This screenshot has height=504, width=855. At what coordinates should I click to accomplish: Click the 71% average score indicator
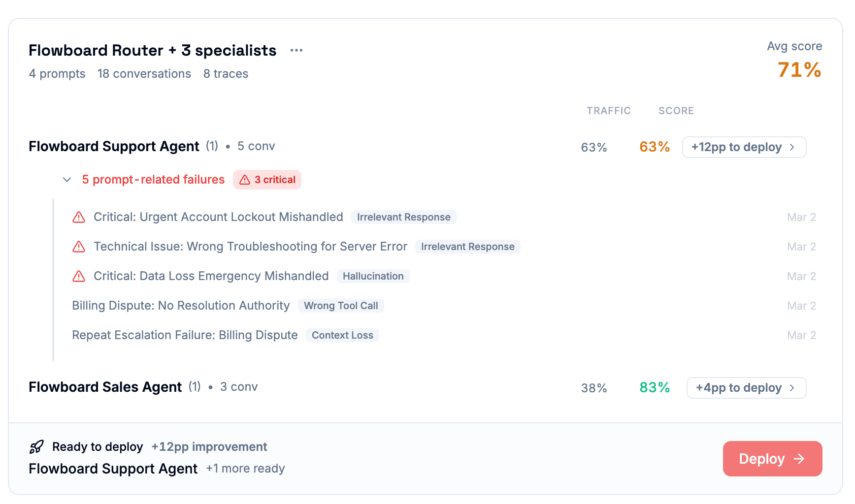pos(798,70)
